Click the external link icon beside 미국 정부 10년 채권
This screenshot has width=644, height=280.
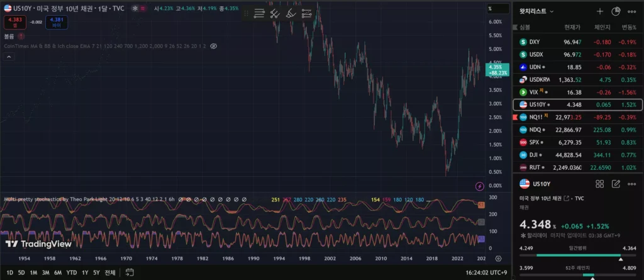[x=567, y=199]
